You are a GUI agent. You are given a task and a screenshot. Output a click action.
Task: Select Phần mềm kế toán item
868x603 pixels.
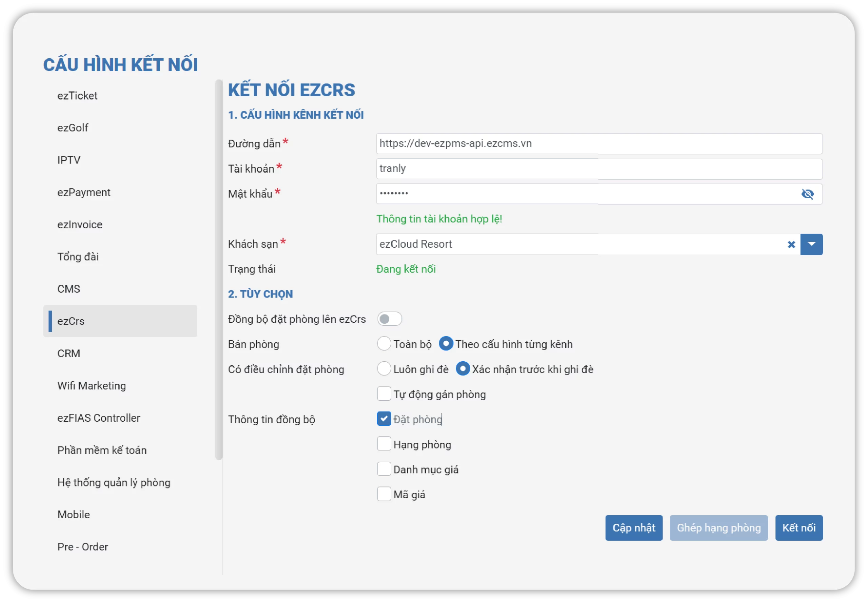click(x=120, y=450)
